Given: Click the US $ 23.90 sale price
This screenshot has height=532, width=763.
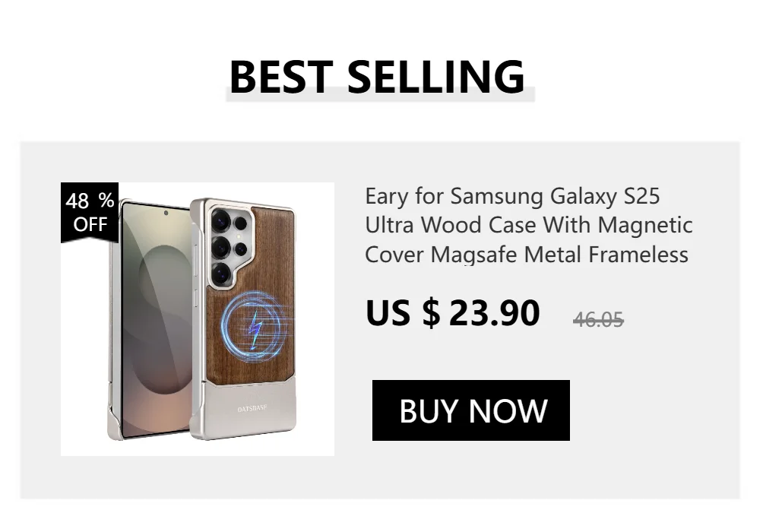Looking at the screenshot, I should click(452, 313).
